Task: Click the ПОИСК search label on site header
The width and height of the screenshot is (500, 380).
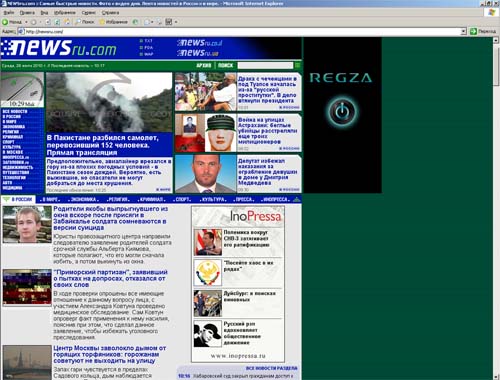Action: [x=226, y=65]
